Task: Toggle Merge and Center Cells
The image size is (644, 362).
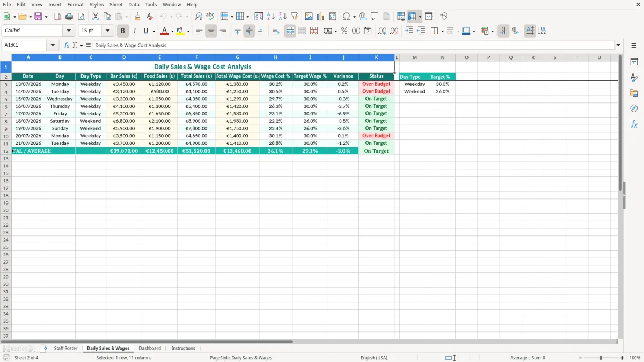Action: (x=290, y=31)
